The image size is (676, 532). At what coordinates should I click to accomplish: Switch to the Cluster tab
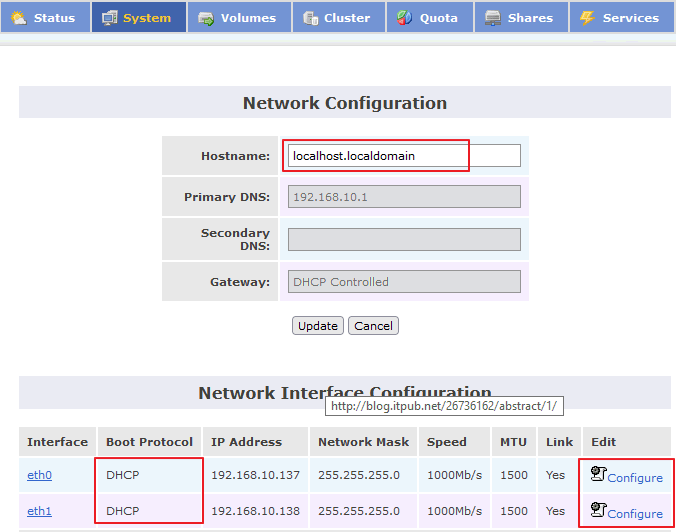(x=339, y=17)
